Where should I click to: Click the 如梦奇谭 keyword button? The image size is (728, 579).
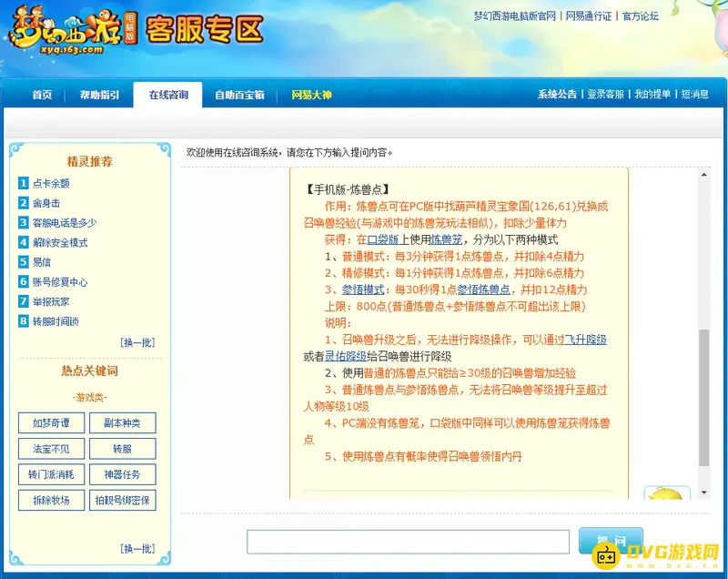(x=51, y=423)
